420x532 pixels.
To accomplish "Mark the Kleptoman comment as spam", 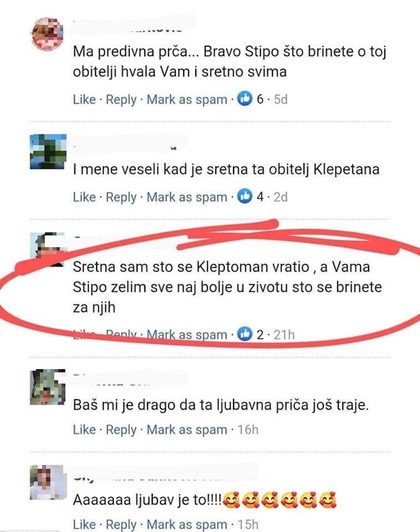I will [x=187, y=335].
